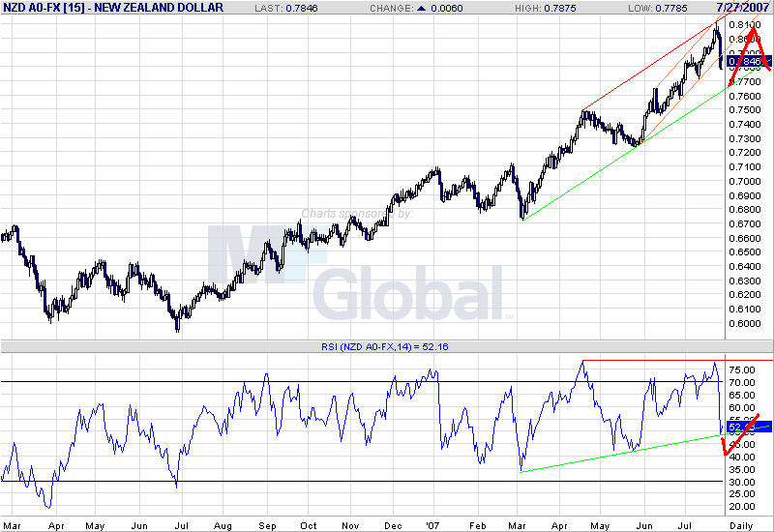Click the Nov time axis label
This screenshot has height=532, width=774.
coord(350,526)
